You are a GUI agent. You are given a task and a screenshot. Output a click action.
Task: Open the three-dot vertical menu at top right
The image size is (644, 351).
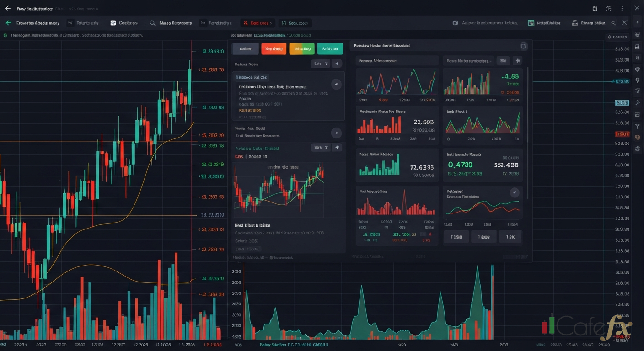[622, 8]
